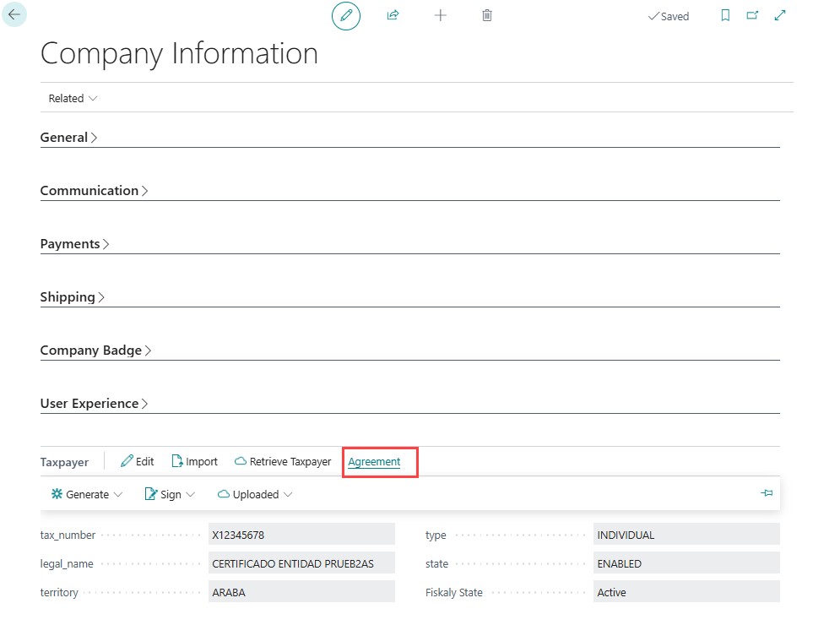Viewport: 840px width, 625px height.
Task: Expand the Communication section
Action: coord(94,190)
